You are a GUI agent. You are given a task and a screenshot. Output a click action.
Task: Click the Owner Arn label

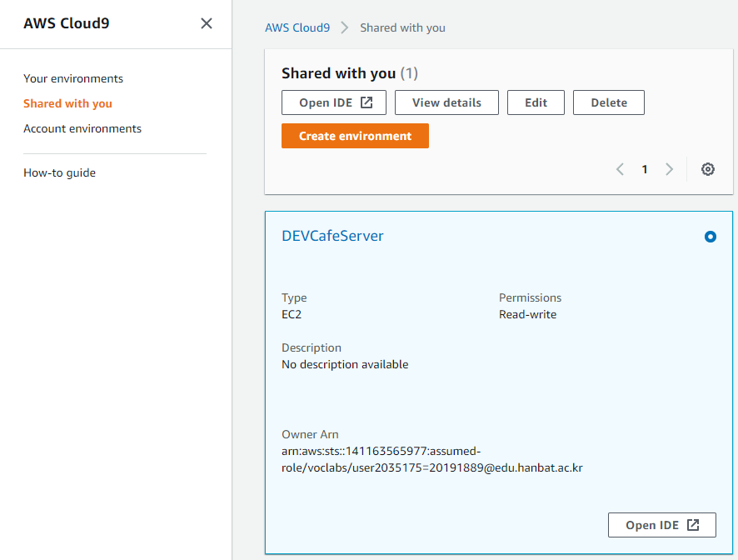310,434
